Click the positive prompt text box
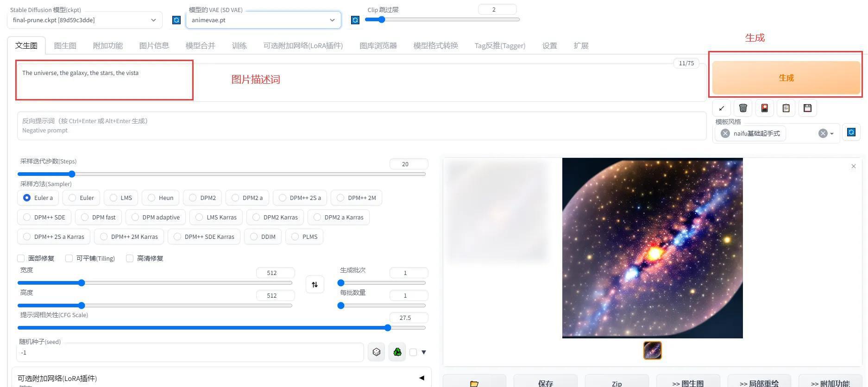Image resolution: width=868 pixels, height=387 pixels. (361, 82)
